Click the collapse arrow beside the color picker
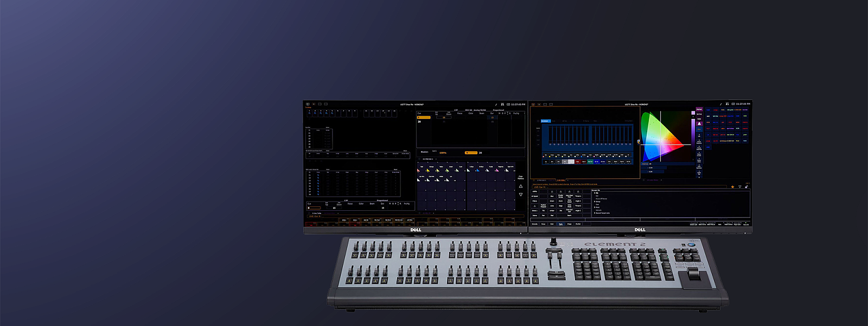 click(x=639, y=142)
